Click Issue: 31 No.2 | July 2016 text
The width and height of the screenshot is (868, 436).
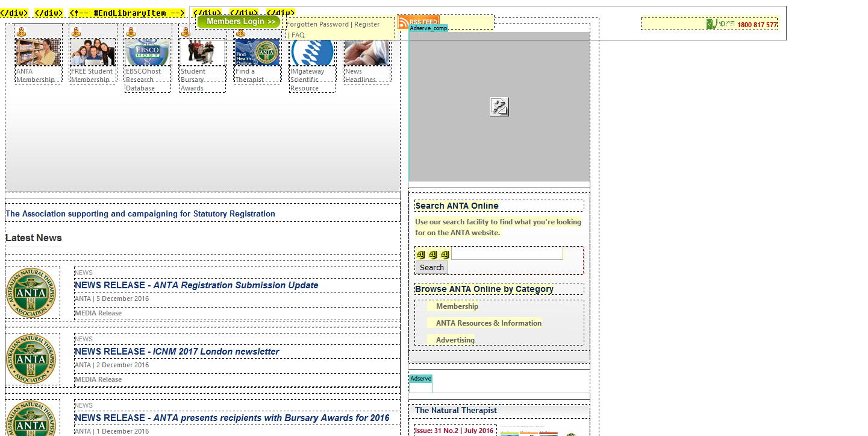click(454, 431)
